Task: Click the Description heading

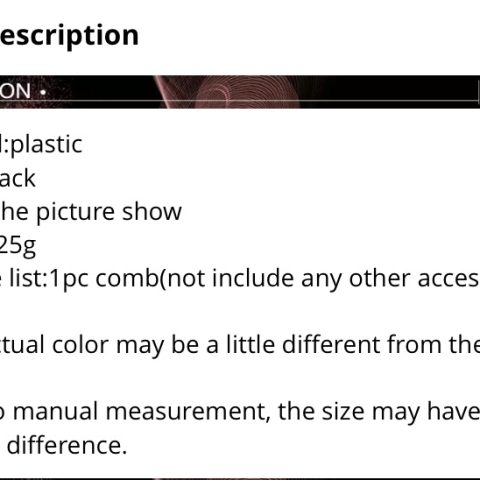Action: (69, 35)
